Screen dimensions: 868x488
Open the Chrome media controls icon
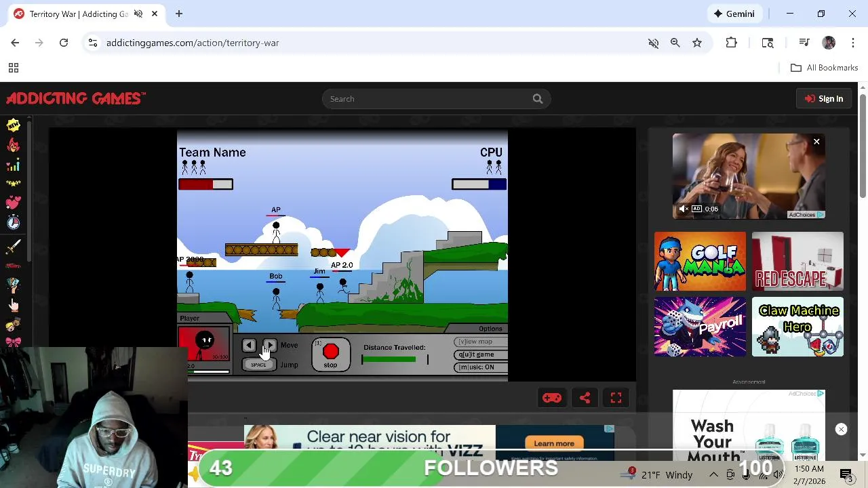[804, 43]
